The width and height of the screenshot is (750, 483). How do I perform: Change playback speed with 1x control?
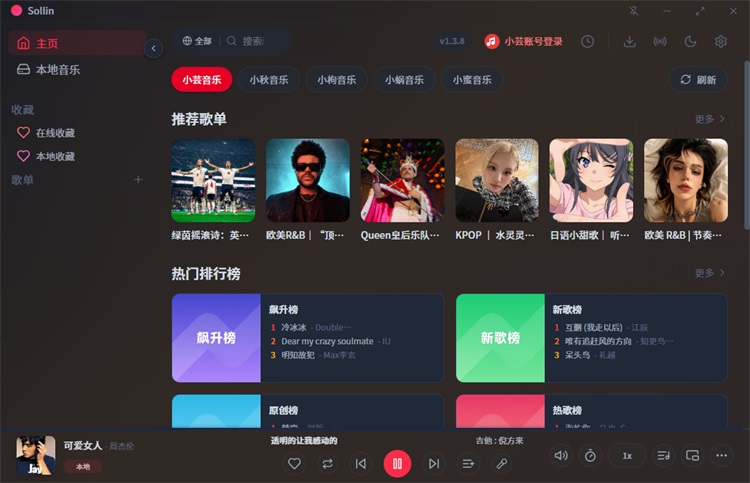[x=627, y=455]
